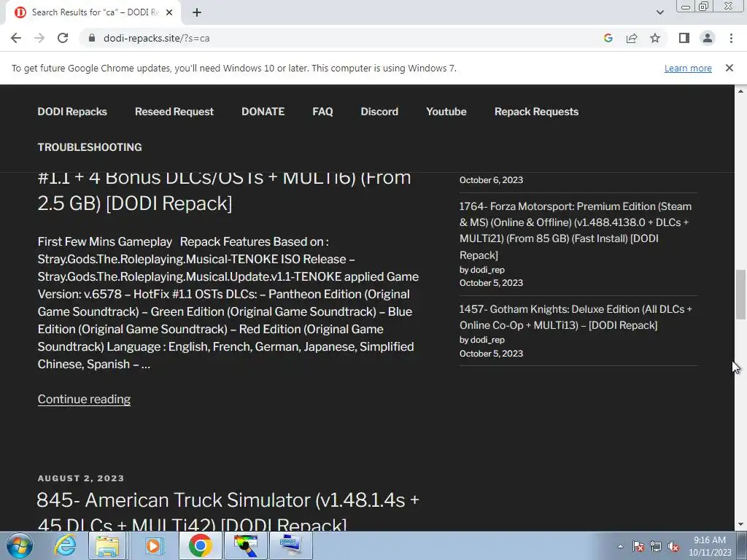Open the Chrome three-dot menu
The width and height of the screenshot is (747, 560).
click(731, 38)
